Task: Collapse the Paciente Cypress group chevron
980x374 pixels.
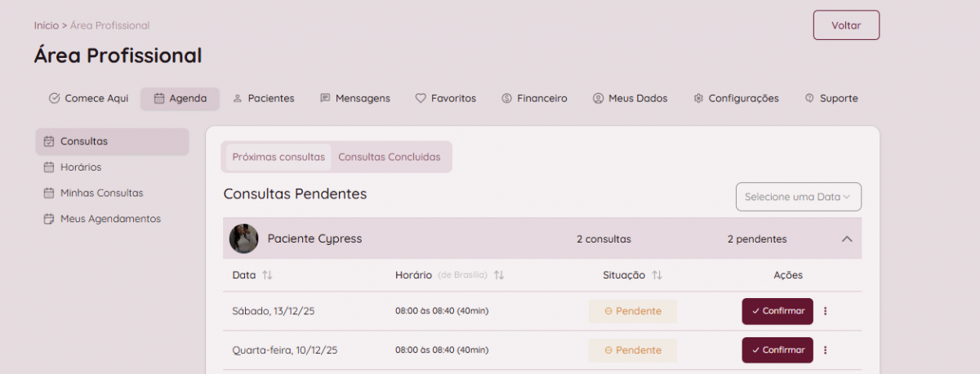Action: click(847, 239)
